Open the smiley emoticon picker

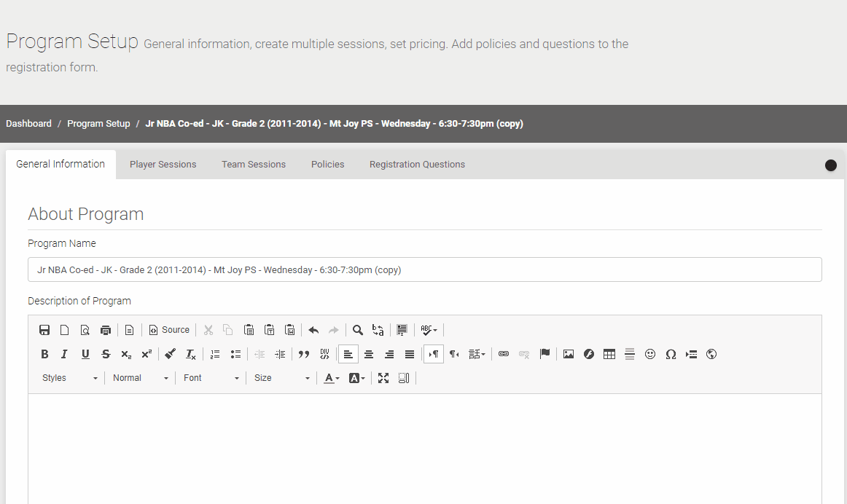tap(650, 355)
